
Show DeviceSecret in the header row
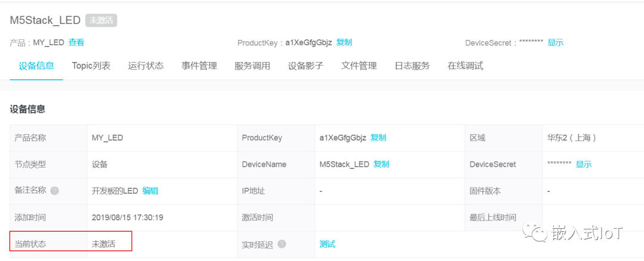[x=556, y=42]
